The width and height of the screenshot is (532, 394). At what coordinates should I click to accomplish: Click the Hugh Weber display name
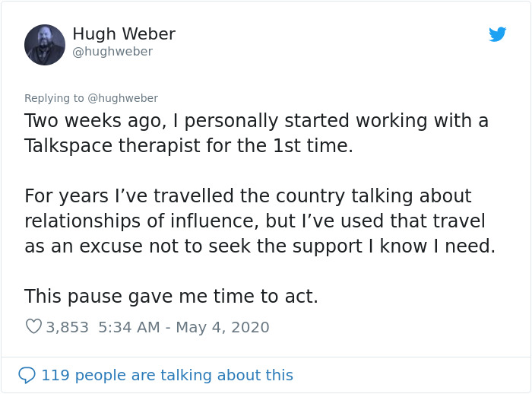[x=124, y=33]
